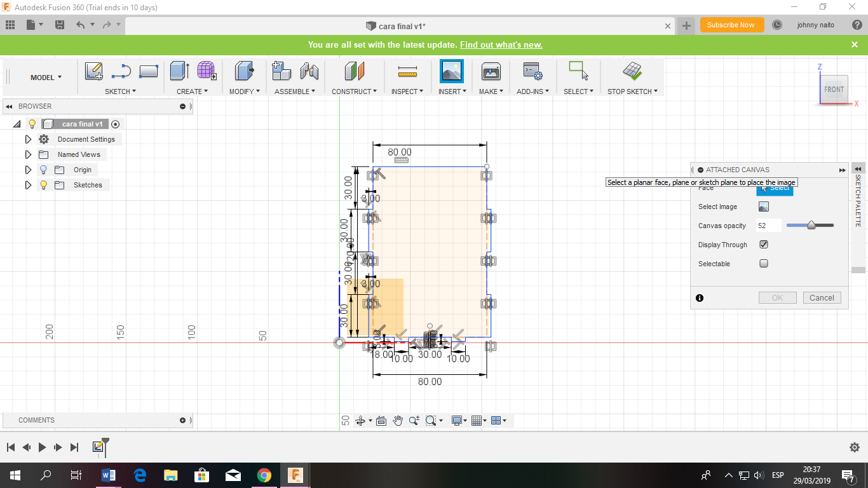Open the MODIFY menu
This screenshot has width=868, height=488.
(245, 91)
